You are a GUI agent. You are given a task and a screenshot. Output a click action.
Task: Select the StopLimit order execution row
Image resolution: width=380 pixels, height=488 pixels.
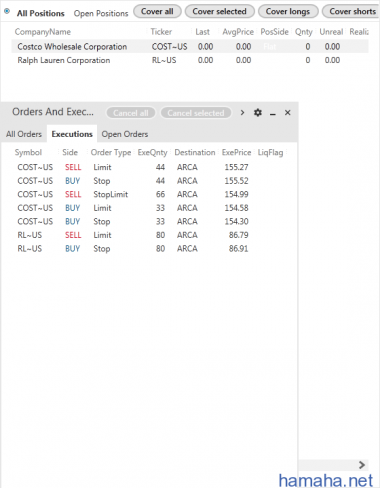click(x=150, y=194)
